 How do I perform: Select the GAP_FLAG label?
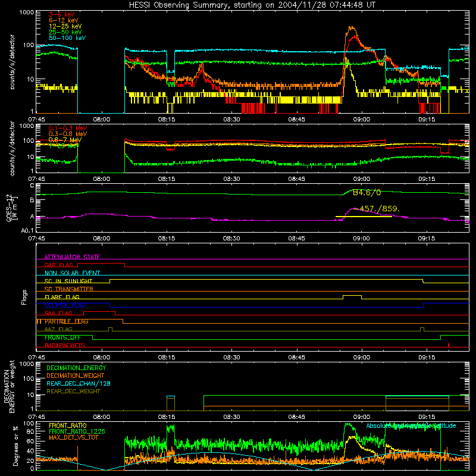click(58, 265)
